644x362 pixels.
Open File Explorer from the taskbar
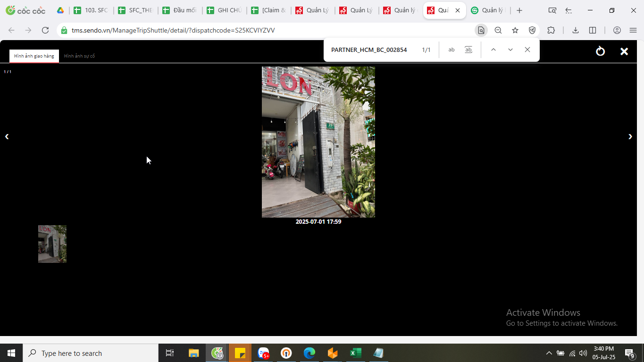(x=193, y=353)
